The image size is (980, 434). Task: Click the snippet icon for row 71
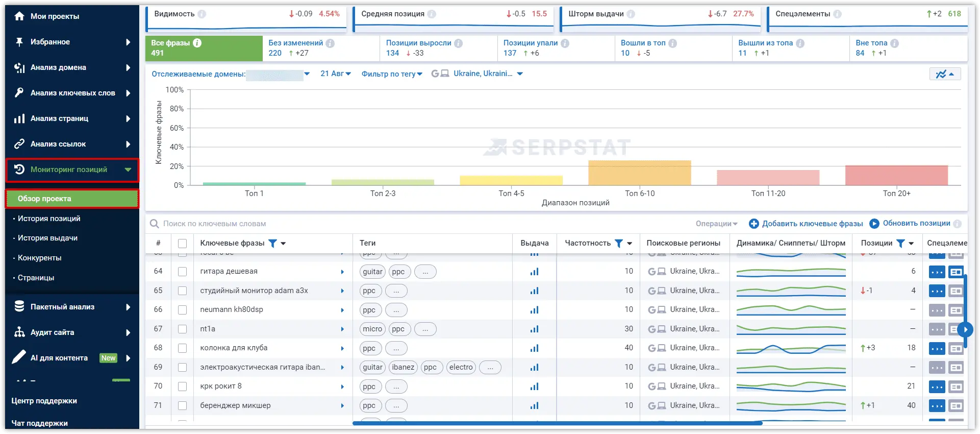point(956,406)
